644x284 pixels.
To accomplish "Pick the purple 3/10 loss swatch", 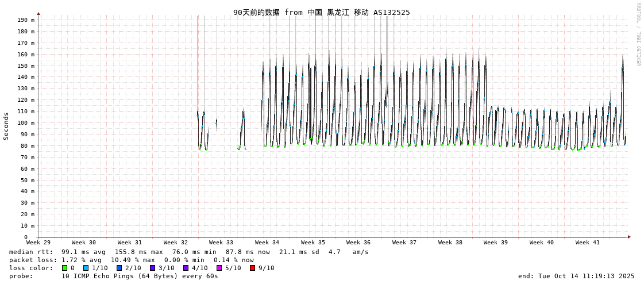I will (152, 268).
